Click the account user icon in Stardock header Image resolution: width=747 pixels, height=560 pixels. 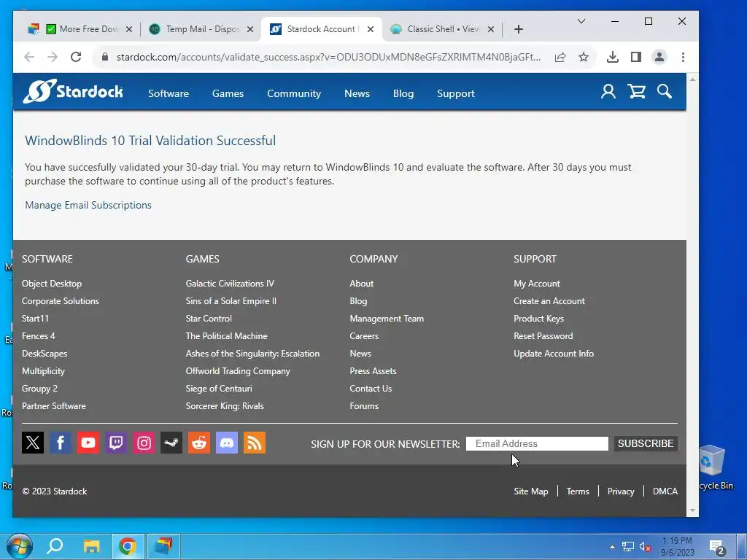tap(608, 91)
